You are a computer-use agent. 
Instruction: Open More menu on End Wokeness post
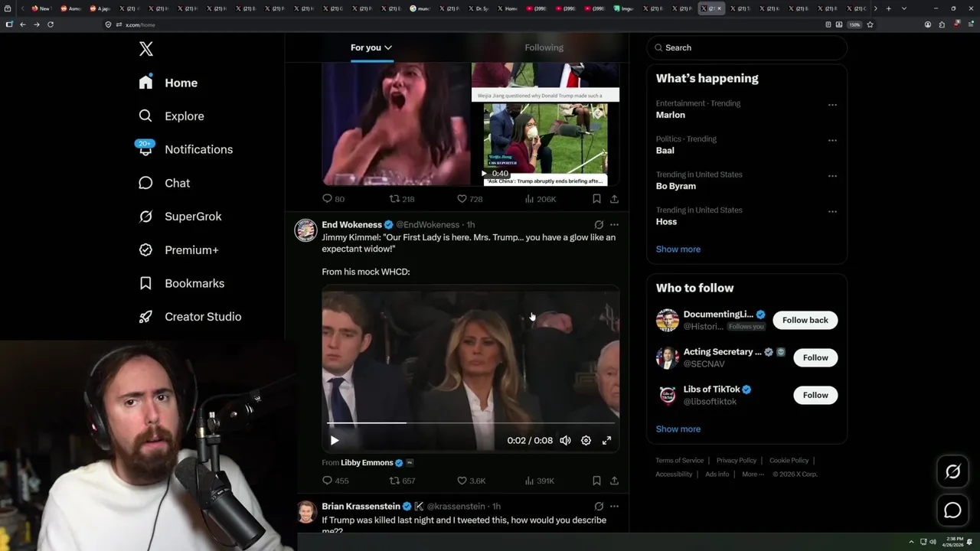pos(614,225)
